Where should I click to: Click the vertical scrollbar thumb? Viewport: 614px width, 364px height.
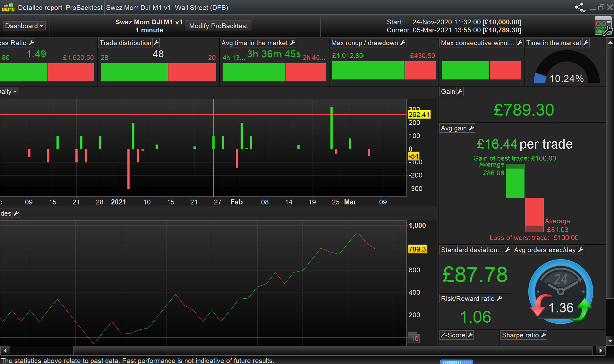pyautogui.click(x=610, y=173)
